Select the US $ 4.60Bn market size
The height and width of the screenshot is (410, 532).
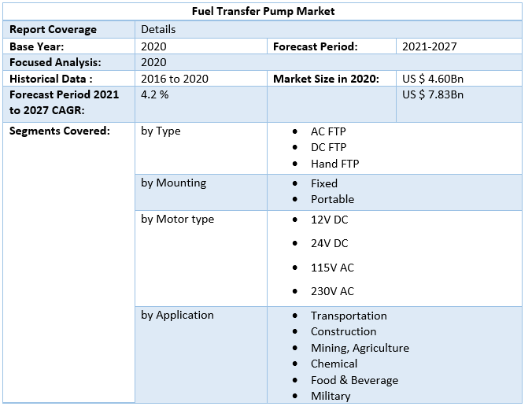click(432, 79)
